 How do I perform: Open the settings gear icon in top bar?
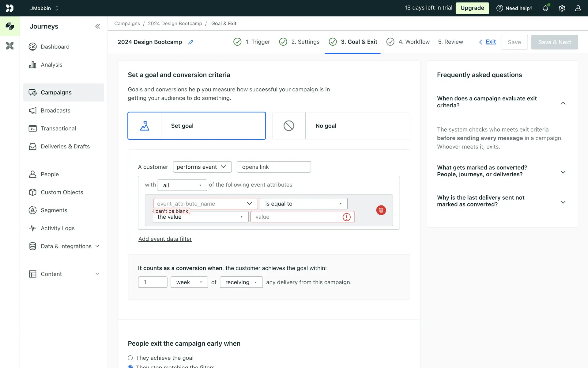click(562, 8)
